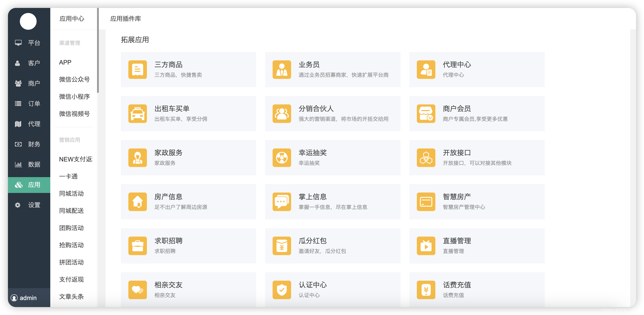Click the person icon beside 客户

coord(17,63)
